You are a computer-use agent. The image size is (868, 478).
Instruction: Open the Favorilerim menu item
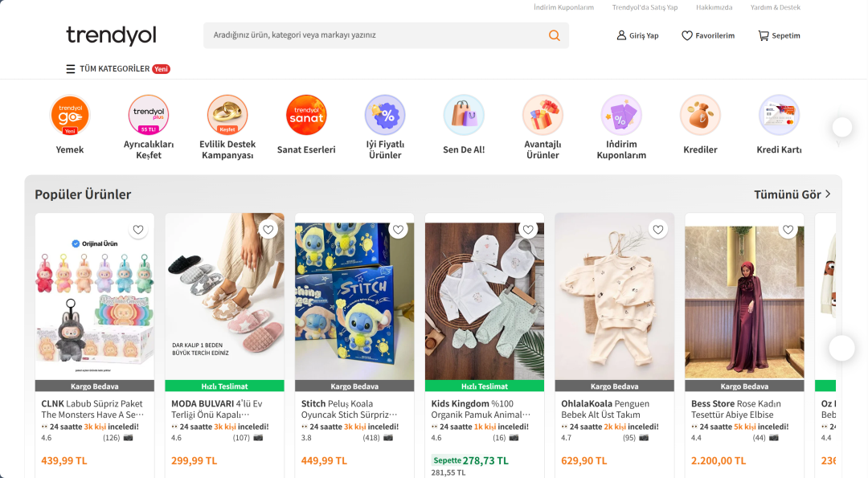[708, 35]
